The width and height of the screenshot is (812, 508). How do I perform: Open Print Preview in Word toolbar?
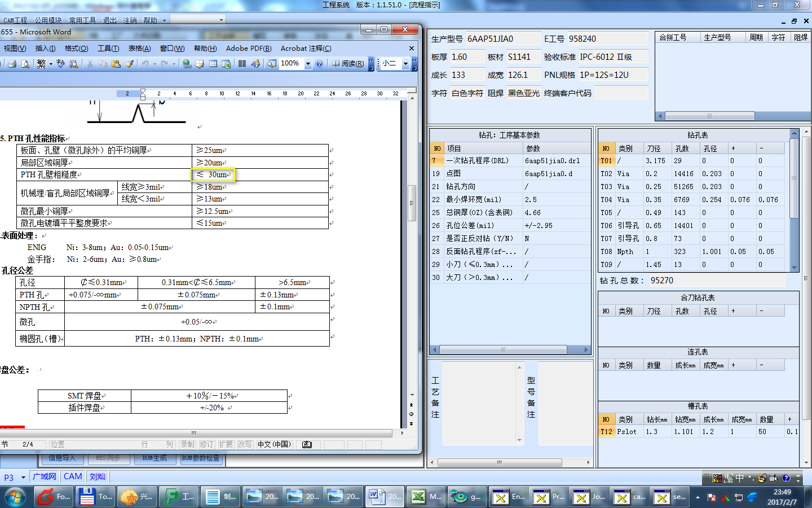pos(25,64)
